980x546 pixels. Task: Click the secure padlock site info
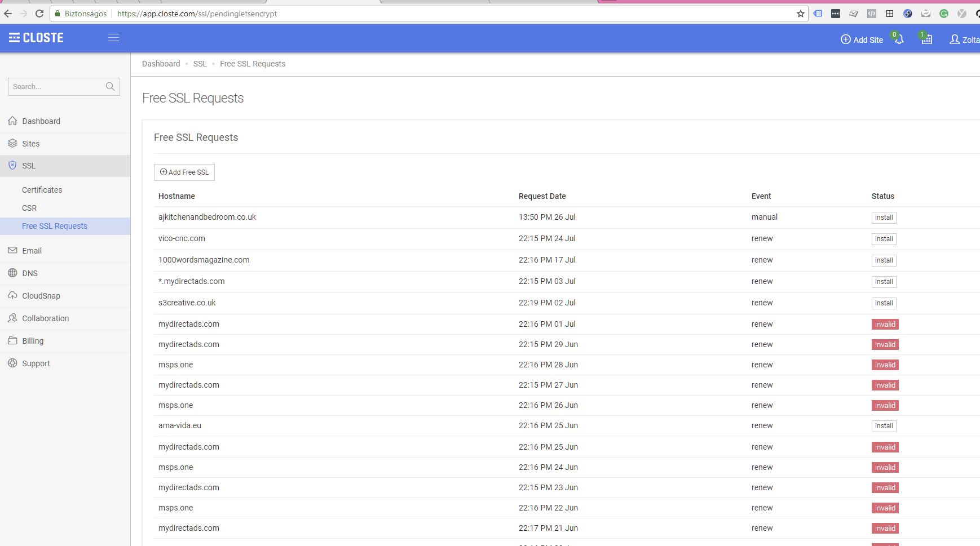(57, 14)
